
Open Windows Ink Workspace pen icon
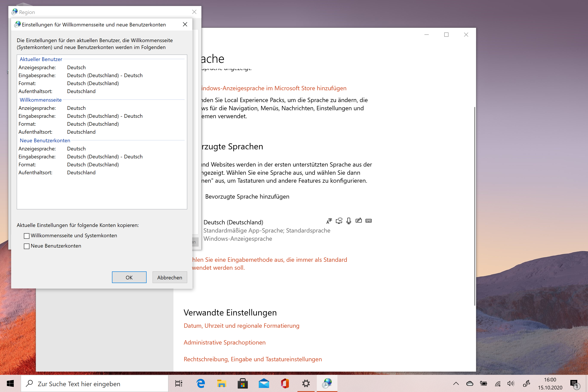pos(527,383)
